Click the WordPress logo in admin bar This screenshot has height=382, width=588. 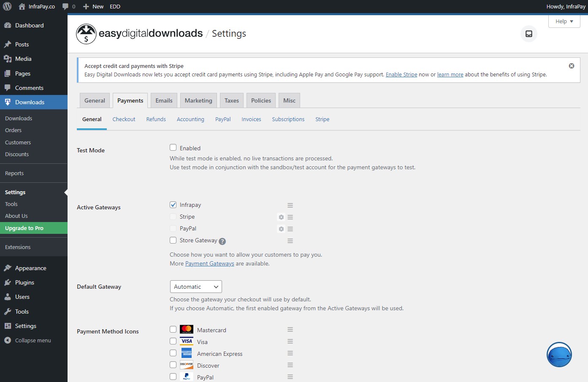click(7, 6)
